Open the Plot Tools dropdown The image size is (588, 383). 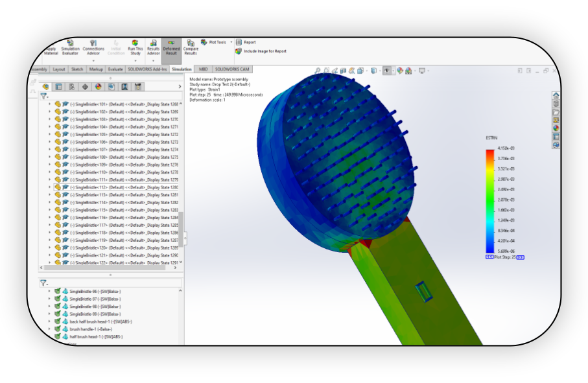(217, 42)
